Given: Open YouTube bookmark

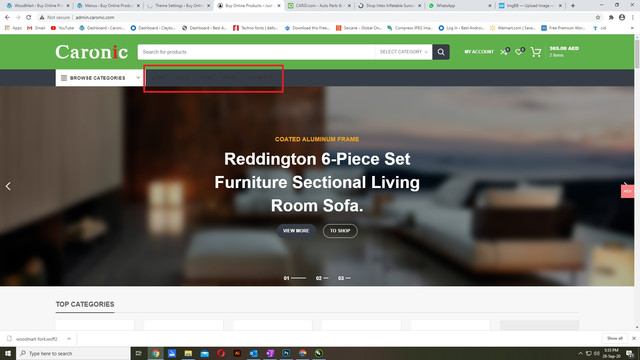Looking at the screenshot, I should pyautogui.click(x=62, y=28).
